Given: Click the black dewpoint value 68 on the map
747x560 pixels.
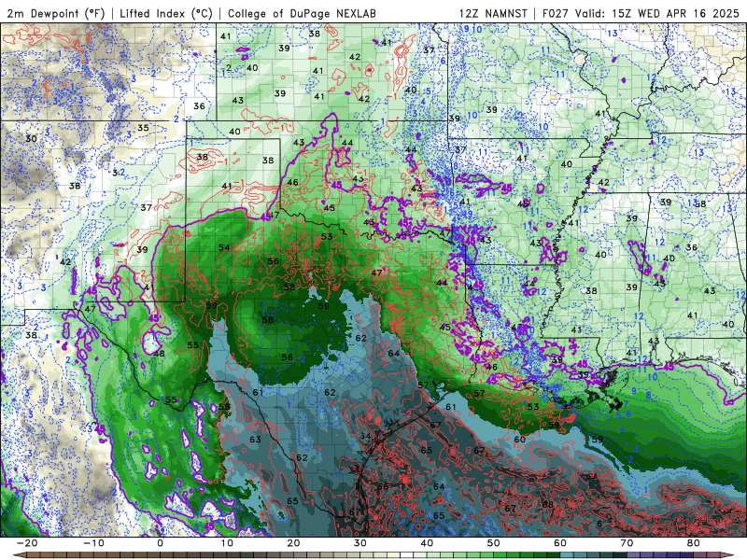Looking at the screenshot, I should point(548,504).
